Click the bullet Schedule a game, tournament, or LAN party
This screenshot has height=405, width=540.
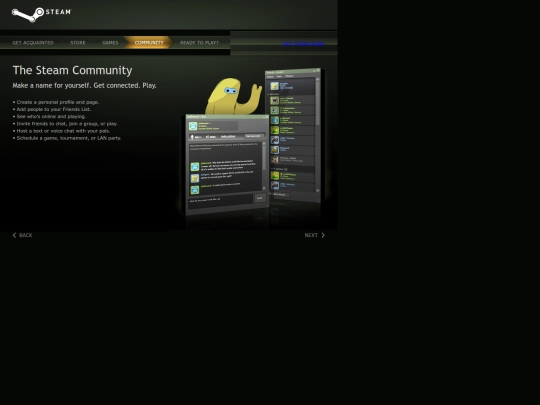67,138
